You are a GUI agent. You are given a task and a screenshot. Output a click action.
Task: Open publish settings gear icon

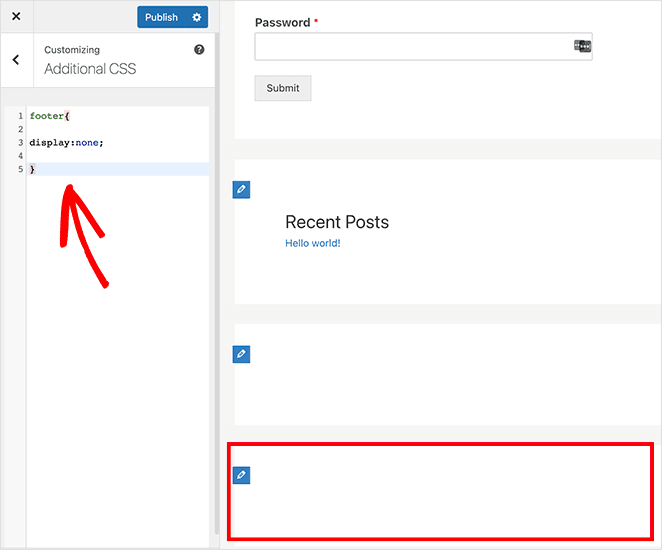(197, 17)
